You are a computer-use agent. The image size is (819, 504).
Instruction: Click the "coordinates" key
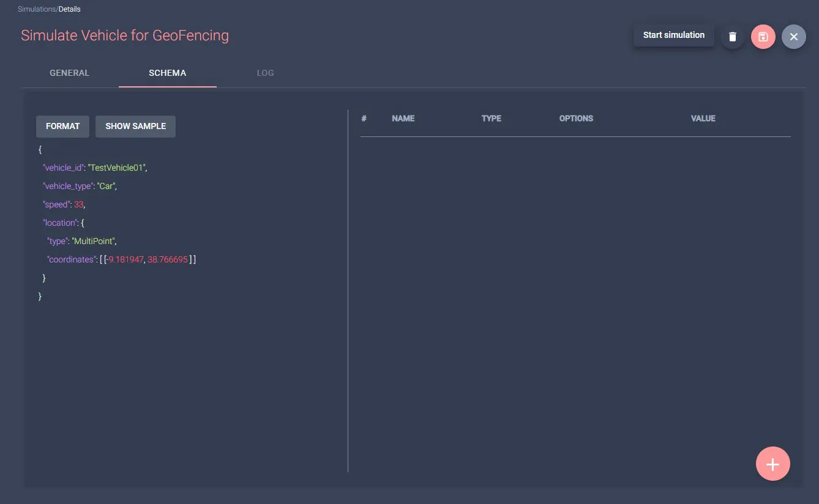(71, 259)
